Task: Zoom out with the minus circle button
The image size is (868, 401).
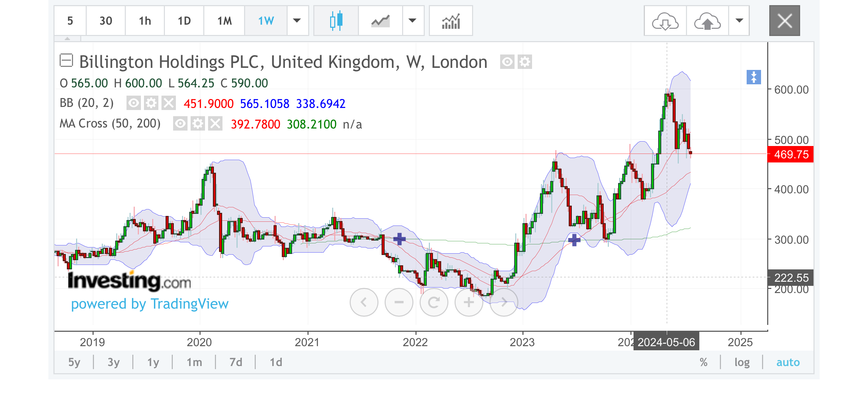Action: 399,302
